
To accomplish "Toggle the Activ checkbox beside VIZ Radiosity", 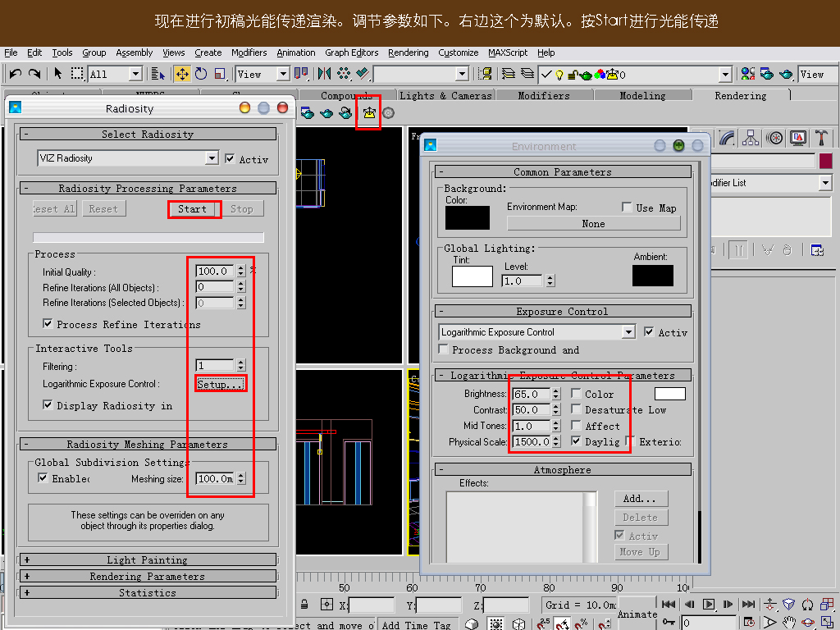I will [230, 158].
